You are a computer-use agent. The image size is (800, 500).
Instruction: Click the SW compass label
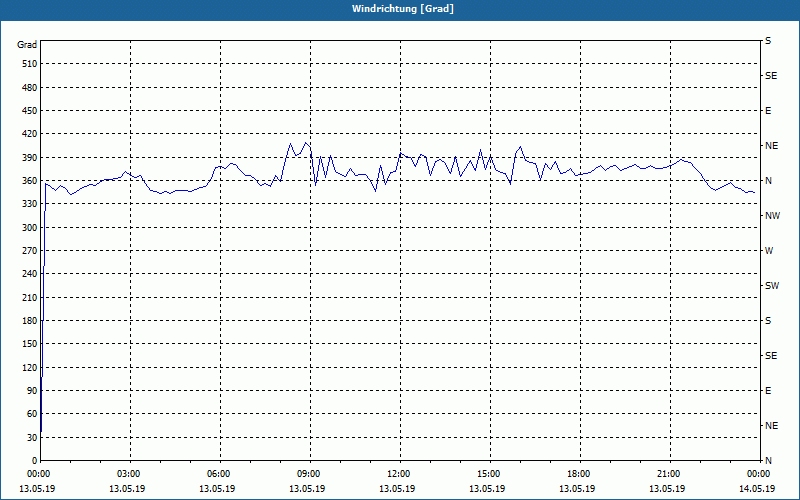pyautogui.click(x=772, y=286)
